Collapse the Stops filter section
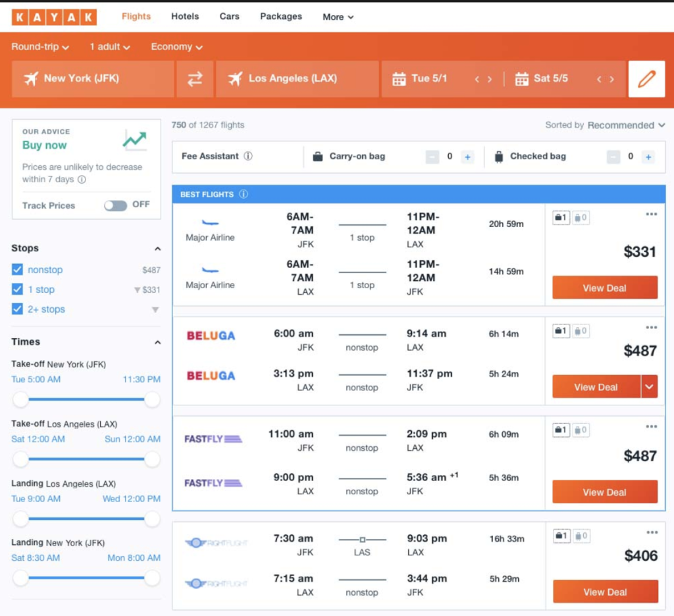Viewport: 674px width, 616px height. (157, 249)
